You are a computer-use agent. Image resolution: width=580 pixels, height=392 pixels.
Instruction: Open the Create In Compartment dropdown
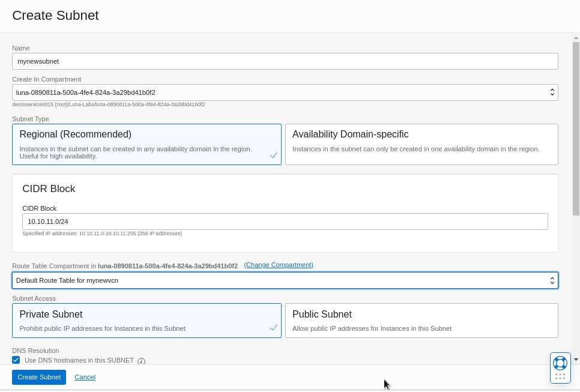(x=285, y=92)
